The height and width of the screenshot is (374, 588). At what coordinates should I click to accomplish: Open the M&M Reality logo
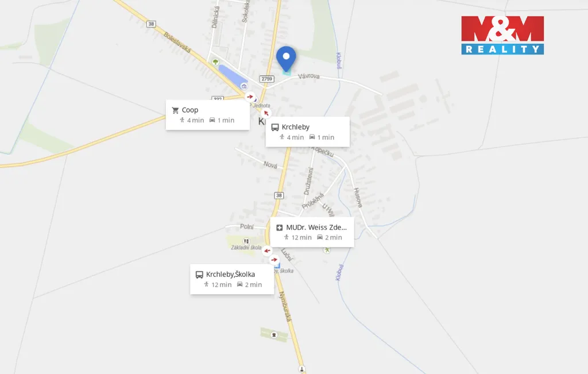[x=502, y=35]
